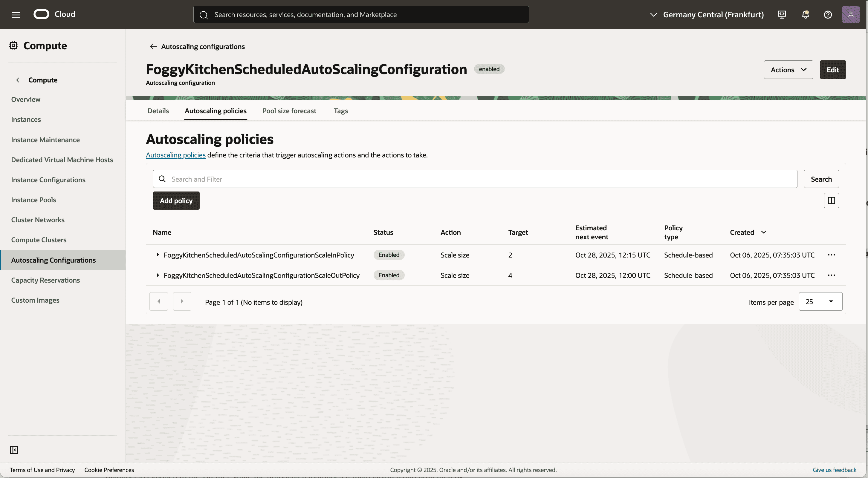Open the notifications bell
Image resolution: width=868 pixels, height=478 pixels.
click(x=805, y=14)
